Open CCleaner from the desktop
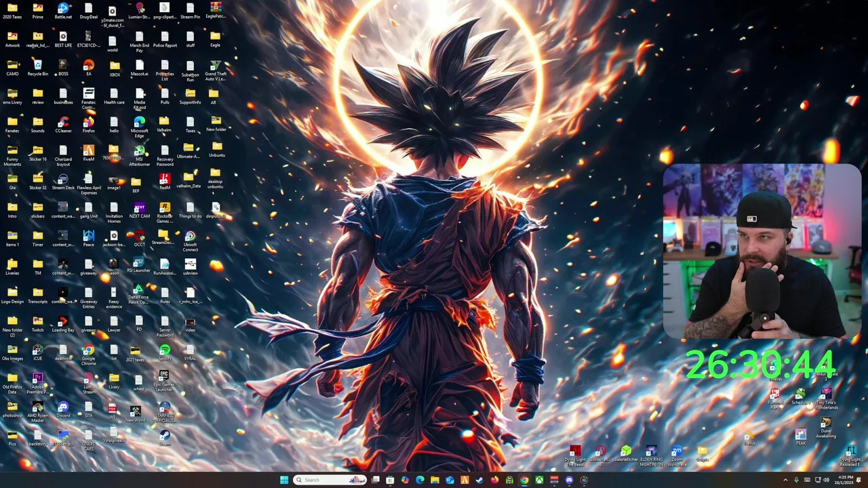 click(x=63, y=124)
